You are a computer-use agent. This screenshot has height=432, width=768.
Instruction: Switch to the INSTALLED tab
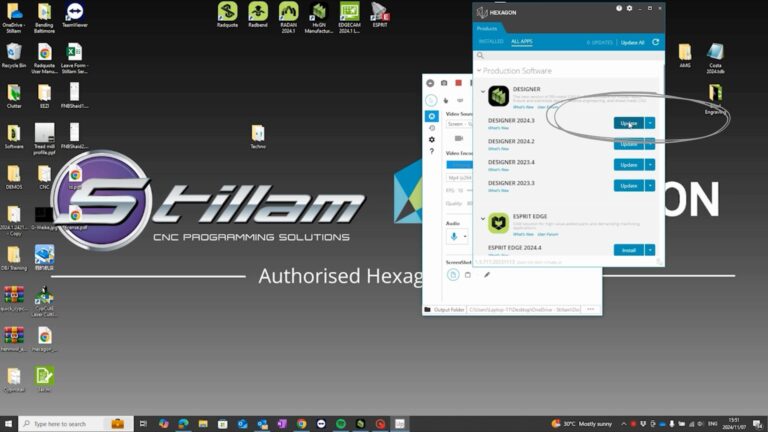click(490, 42)
